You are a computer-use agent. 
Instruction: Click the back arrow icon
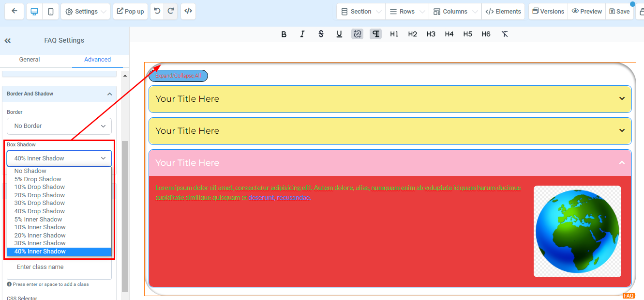click(x=15, y=11)
